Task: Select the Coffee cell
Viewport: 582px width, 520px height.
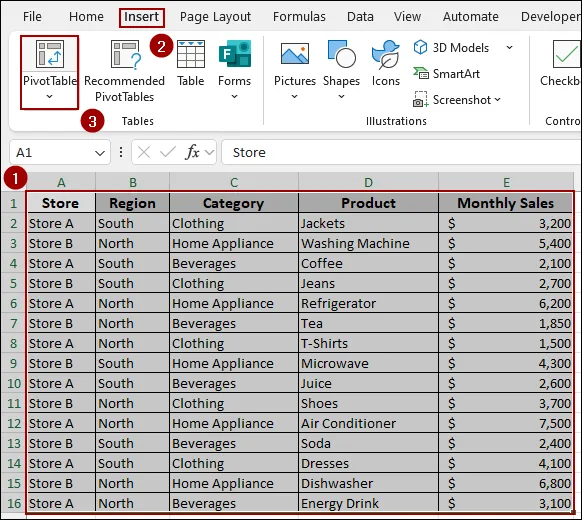Action: 368,263
